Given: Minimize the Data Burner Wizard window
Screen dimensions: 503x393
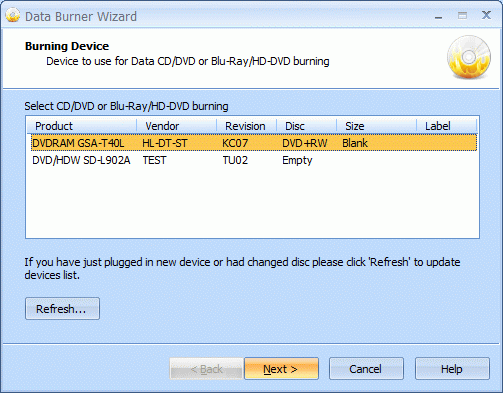Looking at the screenshot, I should [x=439, y=16].
